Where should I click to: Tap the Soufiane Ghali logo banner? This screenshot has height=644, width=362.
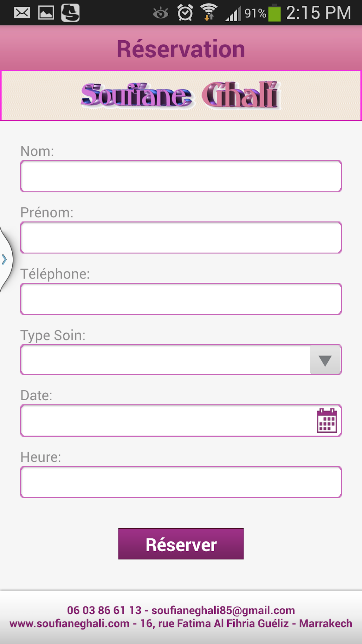(181, 96)
